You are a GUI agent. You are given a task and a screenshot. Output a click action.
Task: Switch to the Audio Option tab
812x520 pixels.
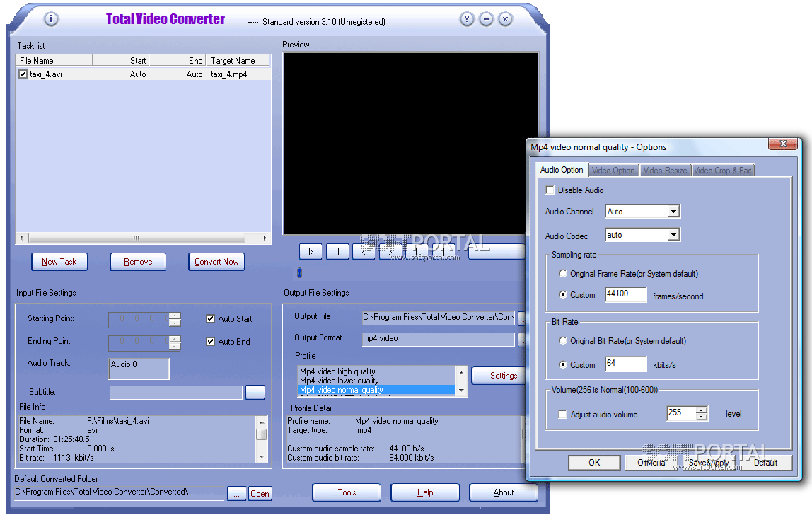562,170
